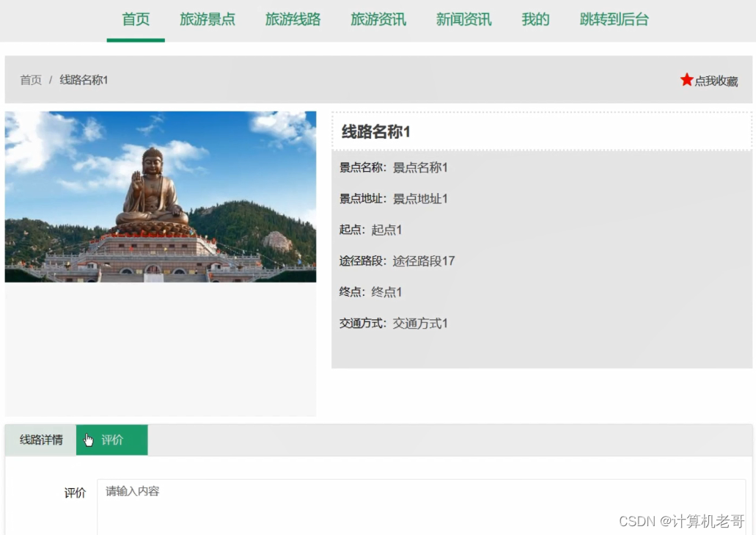This screenshot has width=756, height=535.
Task: Select 旅游资讯 in the top navigation
Action: pyautogui.click(x=378, y=20)
